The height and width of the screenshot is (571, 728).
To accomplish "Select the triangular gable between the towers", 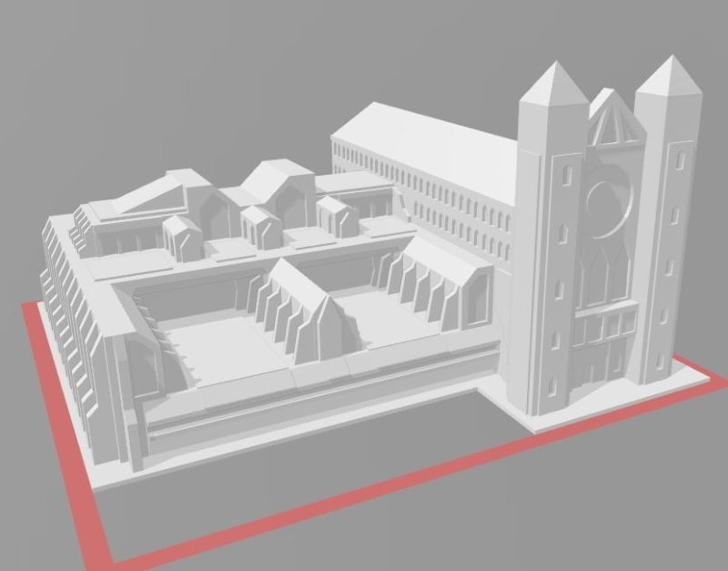I will [x=605, y=123].
